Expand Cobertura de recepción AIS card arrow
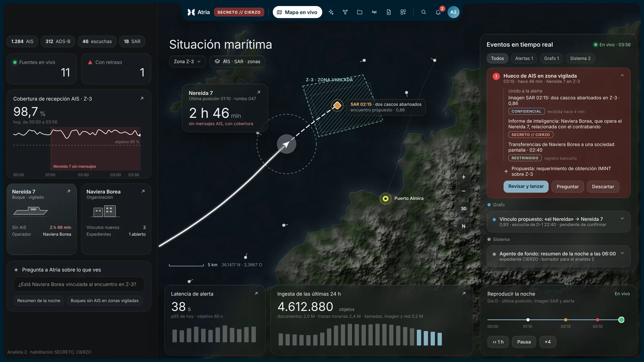This screenshot has width=644, height=362. click(142, 98)
